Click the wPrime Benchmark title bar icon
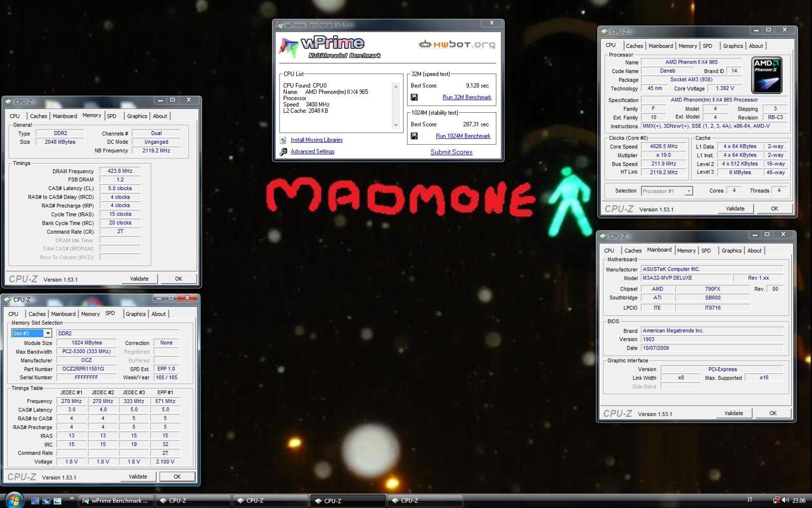Screen dimensions: 812x508 [279, 25]
